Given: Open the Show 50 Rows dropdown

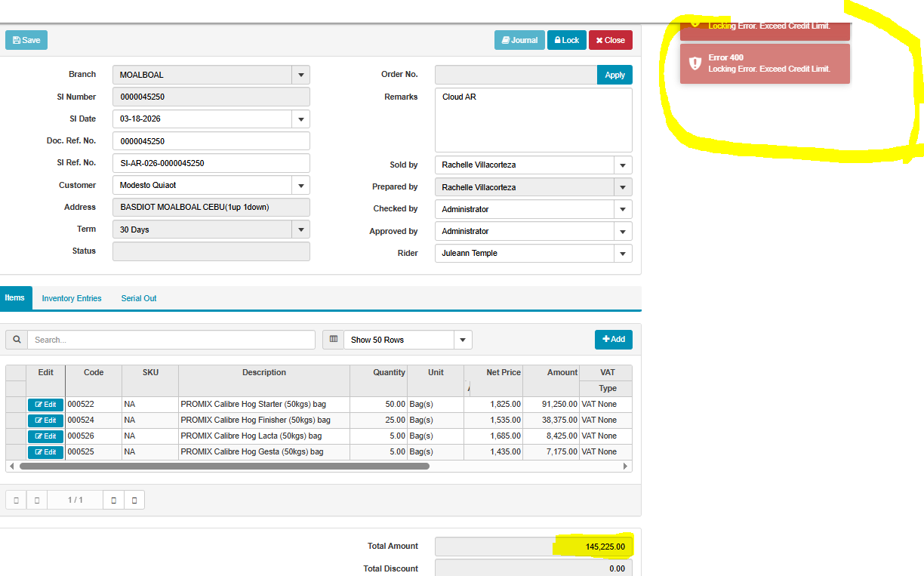Looking at the screenshot, I should tap(463, 340).
